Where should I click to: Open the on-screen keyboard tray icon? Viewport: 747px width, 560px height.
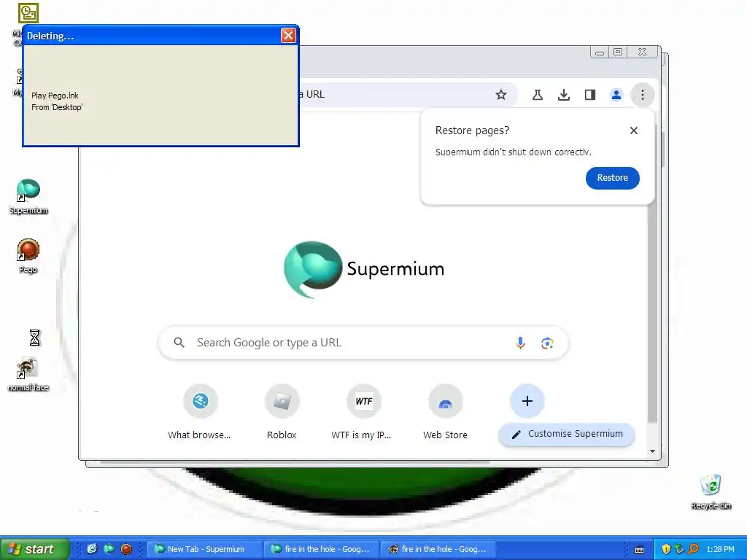coord(639,550)
